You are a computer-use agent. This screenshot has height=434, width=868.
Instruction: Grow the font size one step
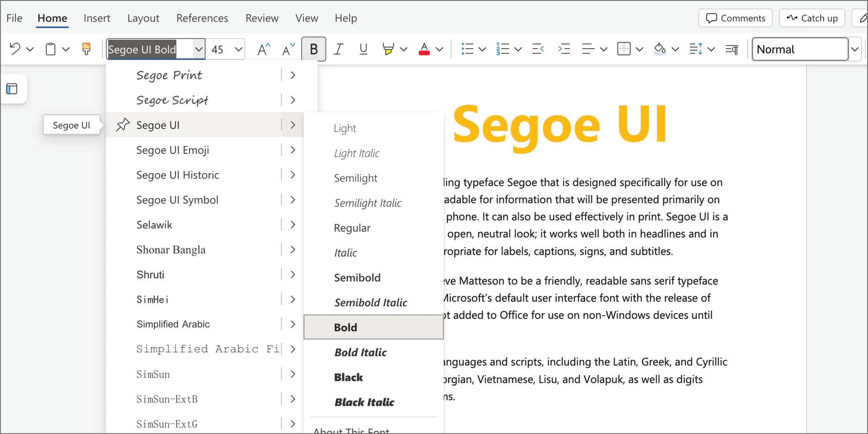pyautogui.click(x=262, y=49)
